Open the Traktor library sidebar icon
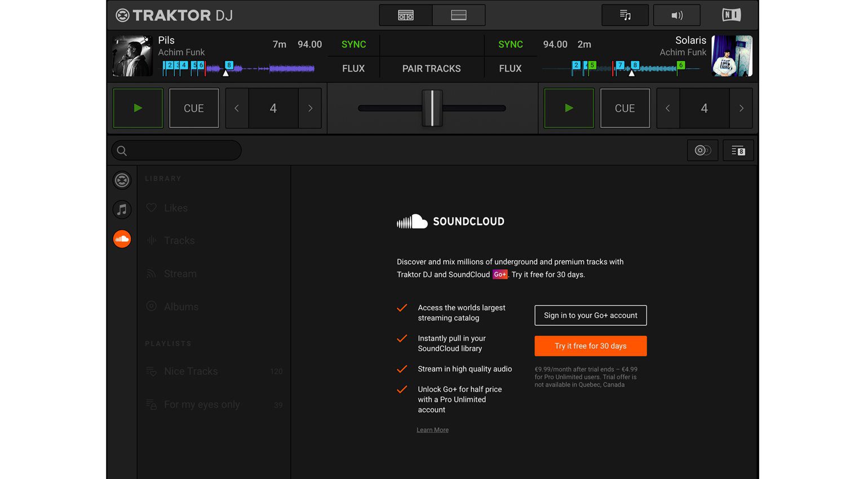This screenshot has height=479, width=868. click(x=122, y=180)
